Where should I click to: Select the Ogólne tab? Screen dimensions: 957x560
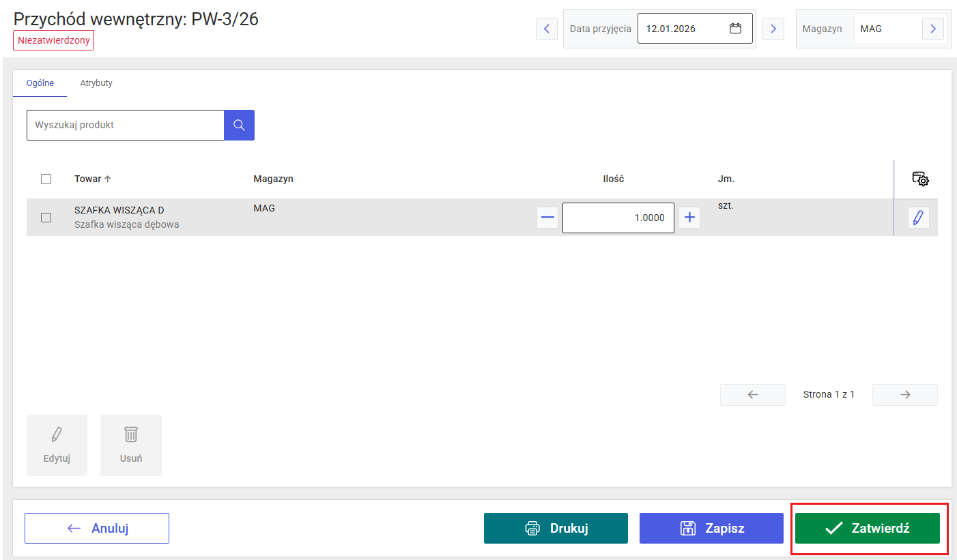click(x=40, y=83)
